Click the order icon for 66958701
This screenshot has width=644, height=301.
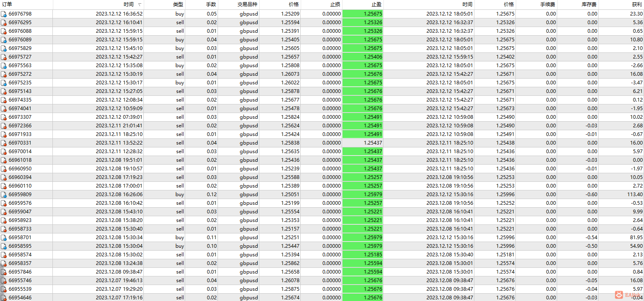pyautogui.click(x=4, y=238)
